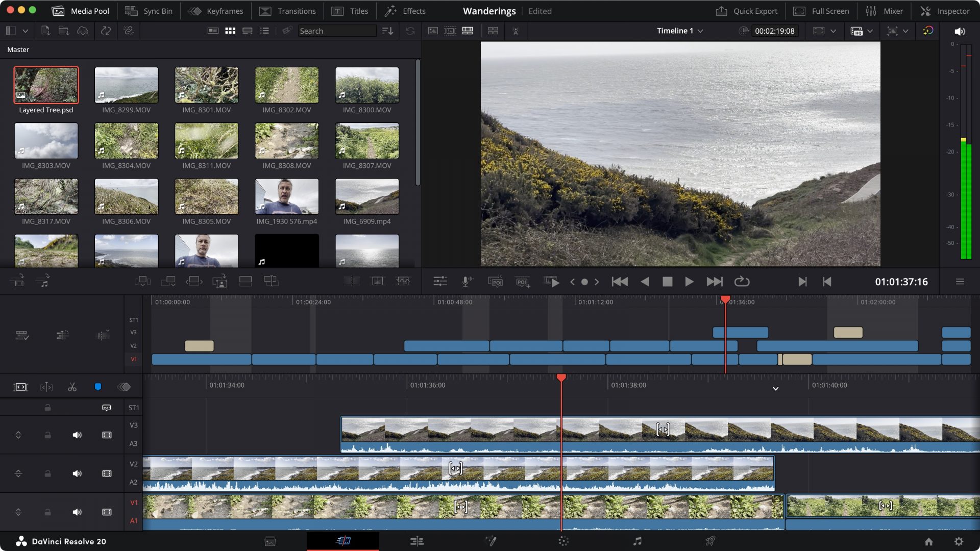Click the blue flag marker icon
Viewport: 980px width, 551px height.
(x=98, y=387)
